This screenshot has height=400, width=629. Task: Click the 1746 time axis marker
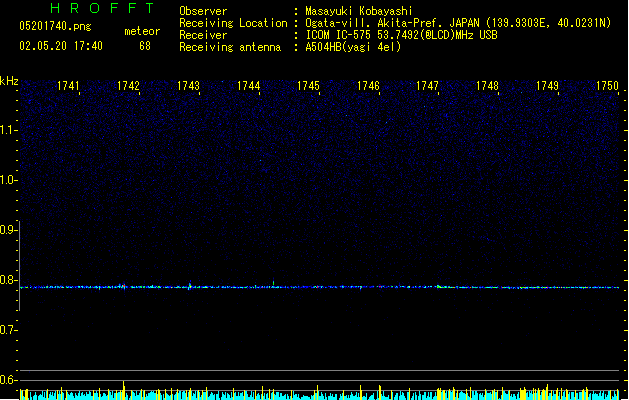tap(368, 86)
